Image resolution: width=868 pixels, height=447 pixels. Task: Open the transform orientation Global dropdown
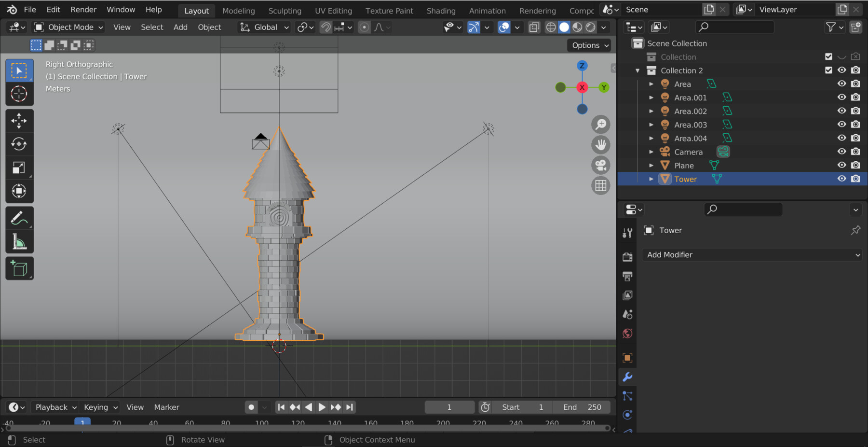tap(263, 27)
